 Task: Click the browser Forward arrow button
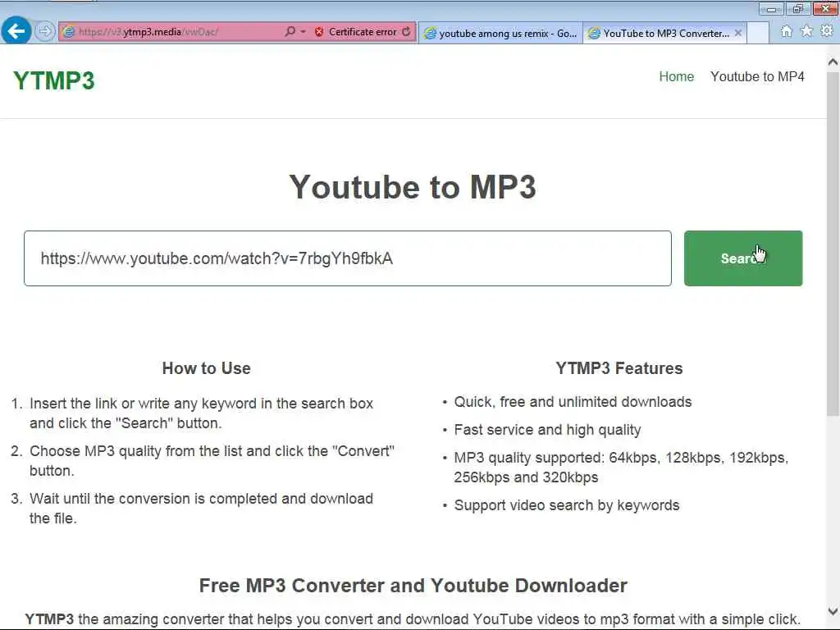[45, 31]
